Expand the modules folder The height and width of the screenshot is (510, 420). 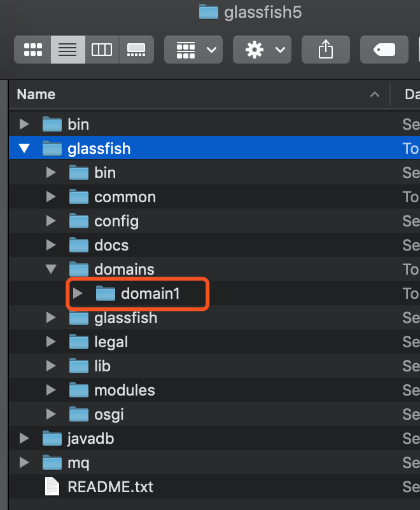[52, 390]
